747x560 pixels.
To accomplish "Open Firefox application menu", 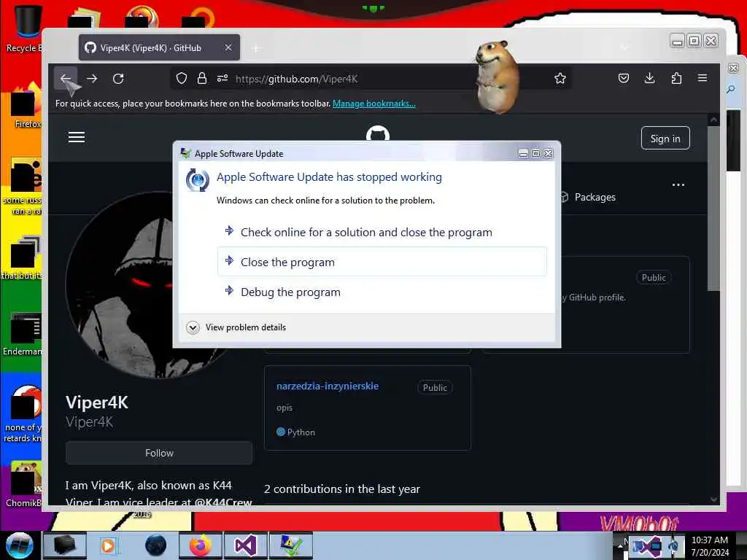I will coord(703,78).
